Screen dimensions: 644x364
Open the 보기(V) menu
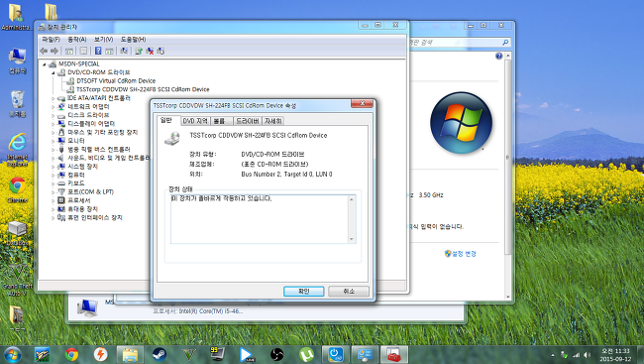point(103,40)
